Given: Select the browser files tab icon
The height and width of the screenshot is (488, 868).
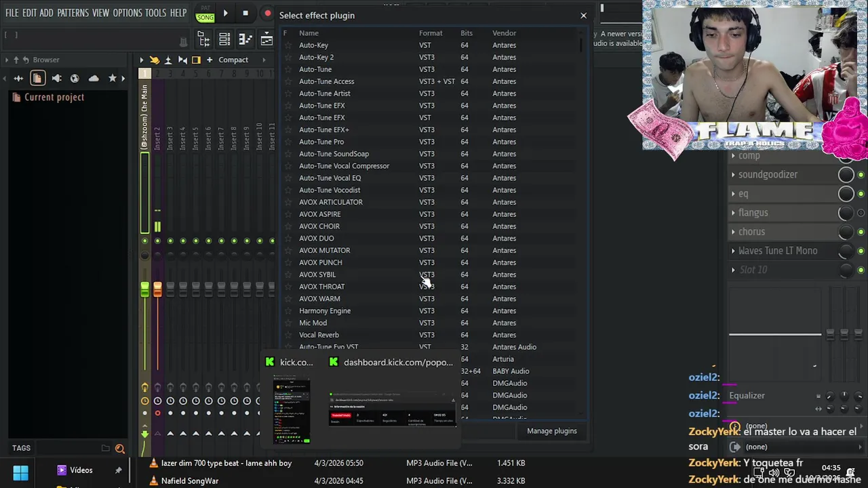Looking at the screenshot, I should pyautogui.click(x=37, y=79).
